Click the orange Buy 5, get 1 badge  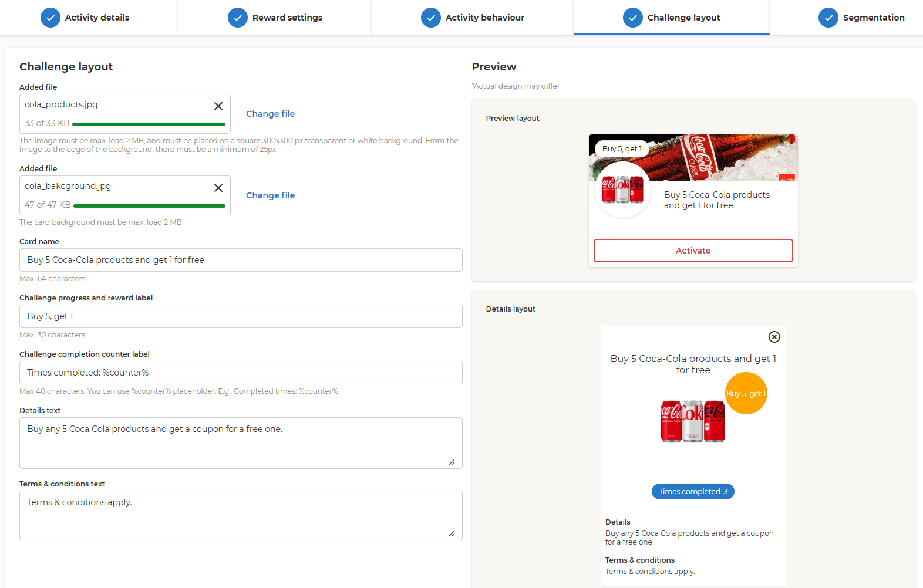click(746, 393)
